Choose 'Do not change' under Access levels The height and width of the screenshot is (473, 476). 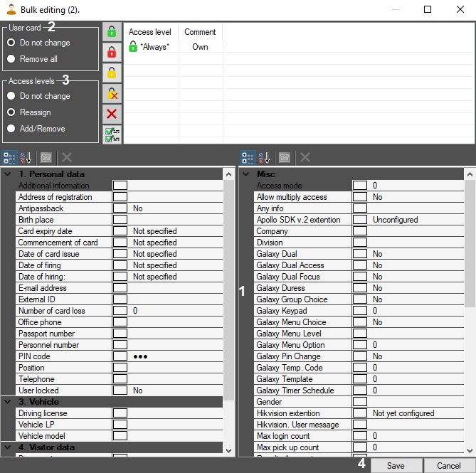(11, 96)
